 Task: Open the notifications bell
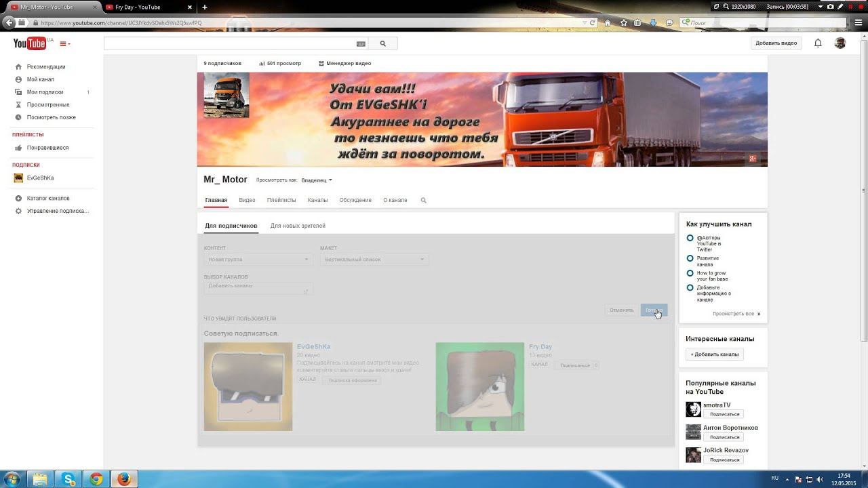(818, 43)
